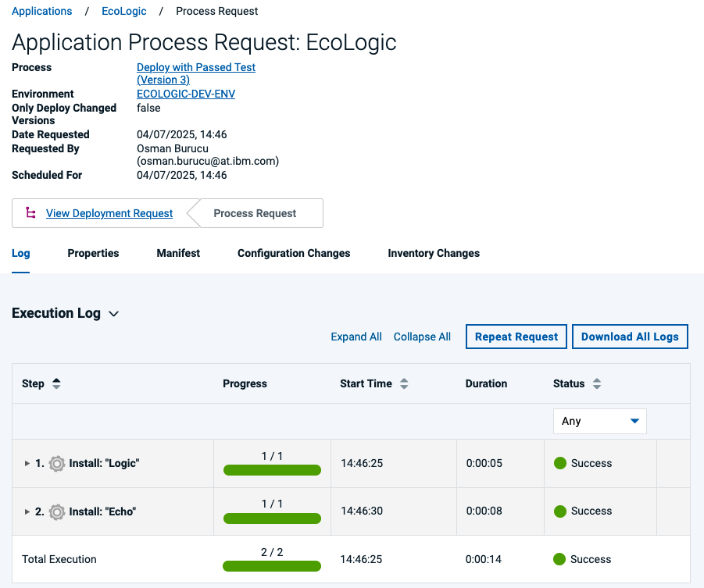Click the Repeat Request button
This screenshot has width=704, height=588.
point(516,337)
